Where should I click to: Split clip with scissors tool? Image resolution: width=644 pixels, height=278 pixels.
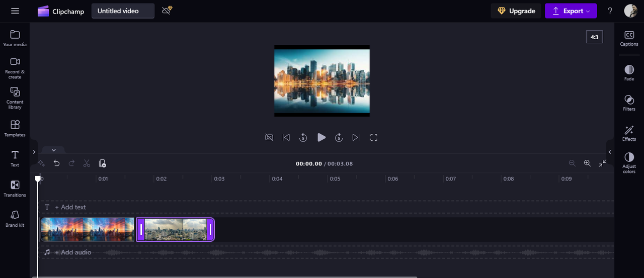point(87,163)
